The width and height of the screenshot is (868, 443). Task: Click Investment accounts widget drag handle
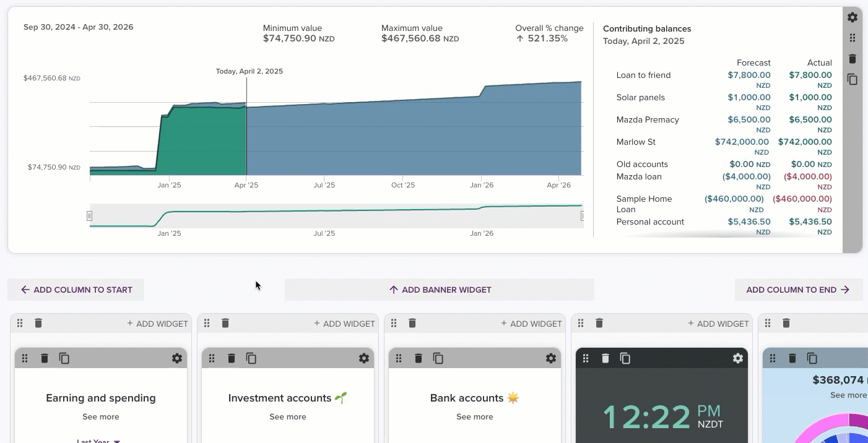tap(212, 358)
